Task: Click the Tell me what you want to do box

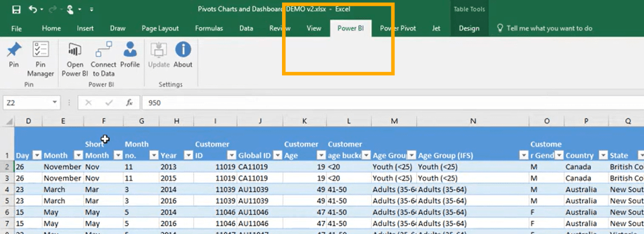Action: pos(545,28)
